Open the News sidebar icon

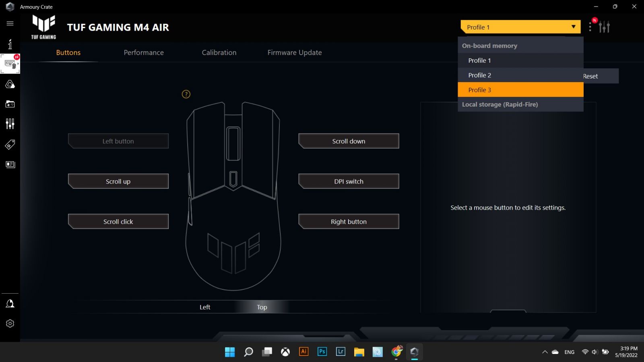click(x=10, y=165)
